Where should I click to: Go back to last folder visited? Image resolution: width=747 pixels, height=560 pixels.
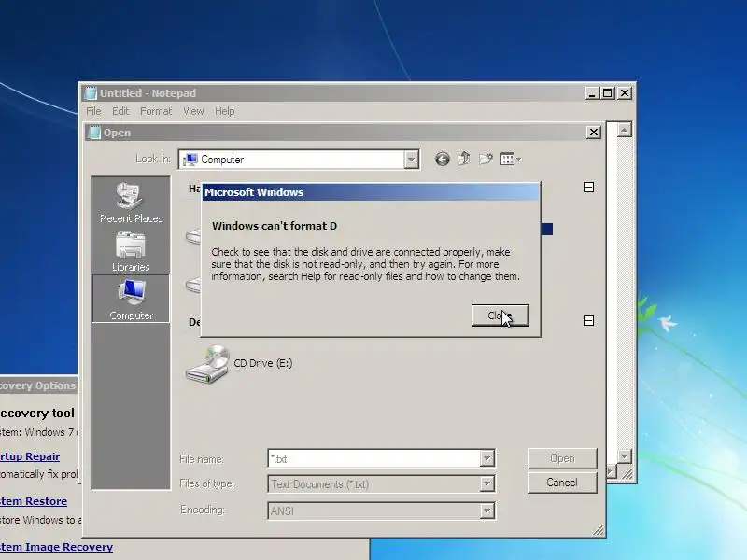[x=442, y=159]
